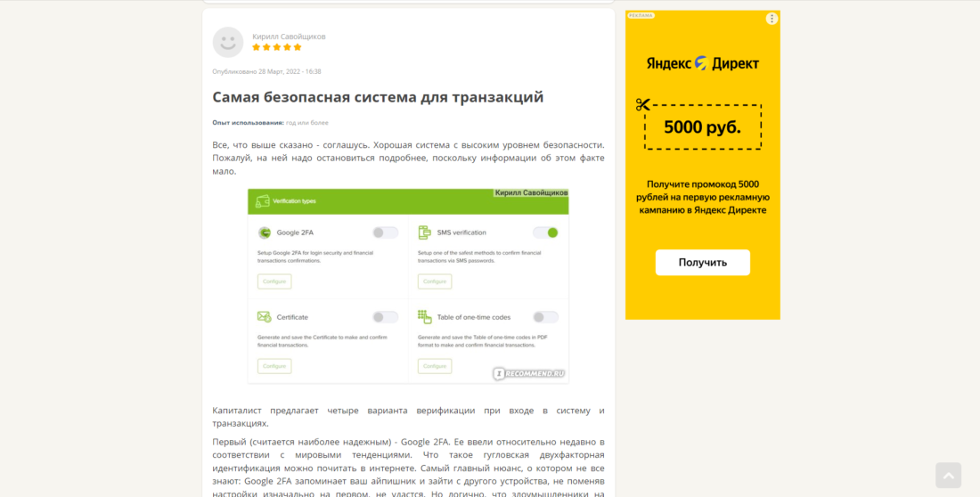Click the Реклама label on the ad

pyautogui.click(x=641, y=16)
